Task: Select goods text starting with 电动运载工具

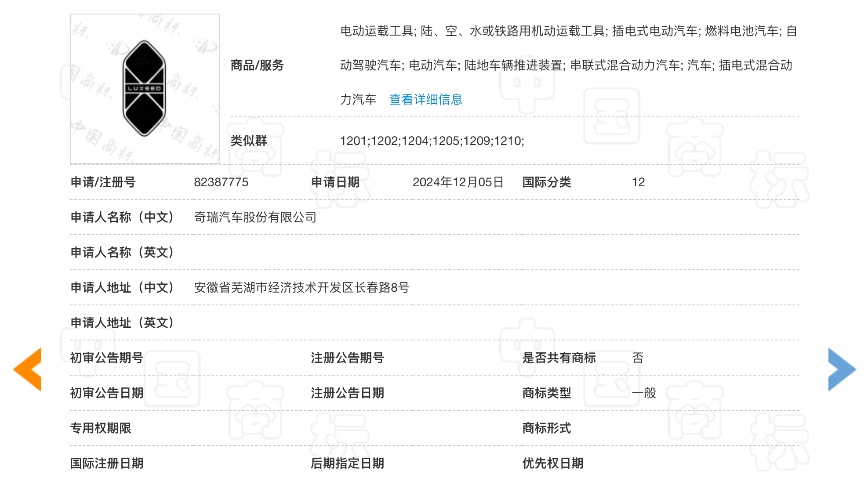Action: [569, 65]
